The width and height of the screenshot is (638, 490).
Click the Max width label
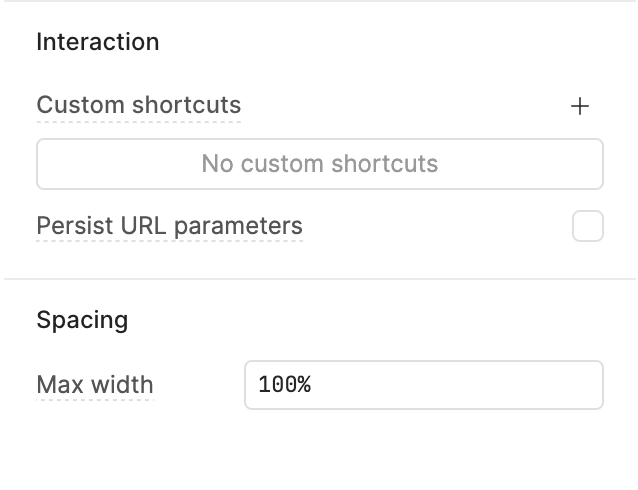(x=95, y=385)
